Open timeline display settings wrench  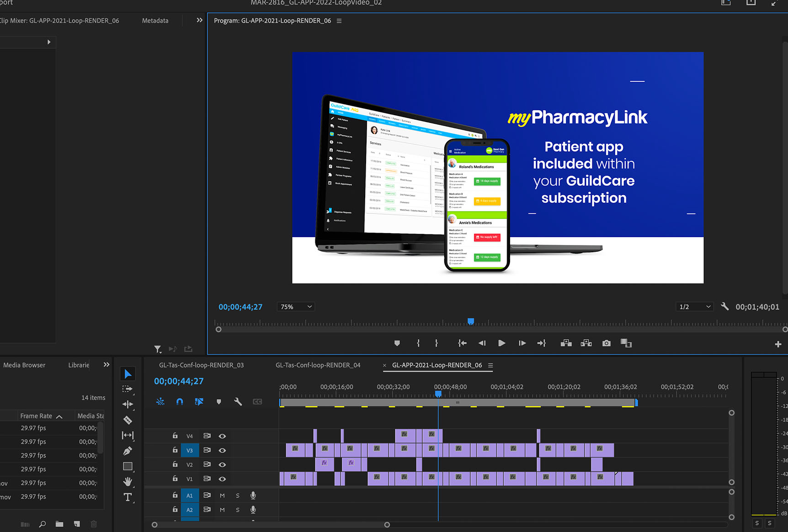238,402
